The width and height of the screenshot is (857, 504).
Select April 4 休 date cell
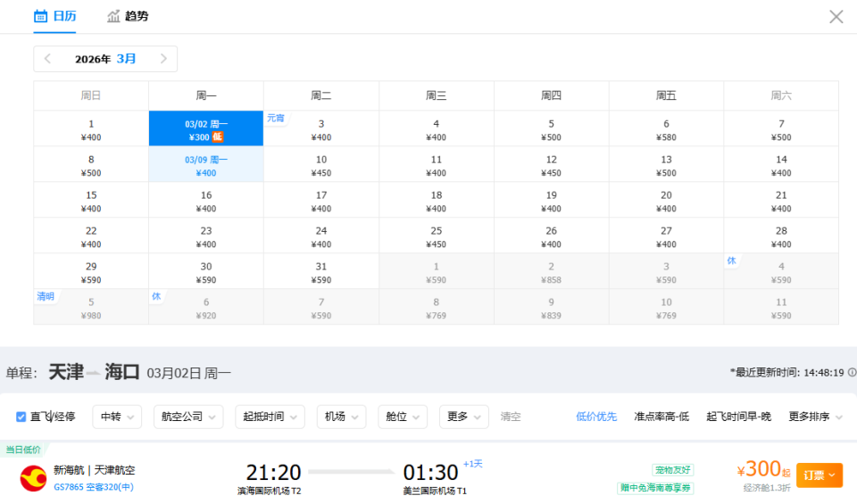pyautogui.click(x=782, y=271)
